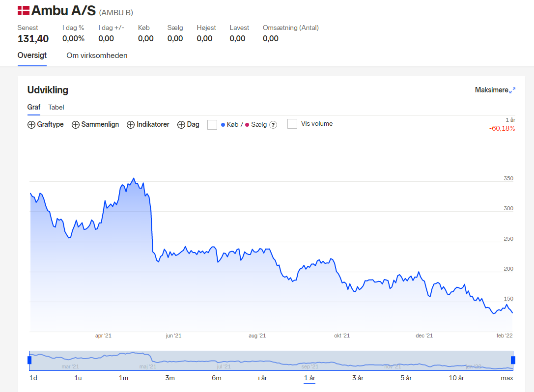Tick the Vis volume checkbox

(x=292, y=124)
